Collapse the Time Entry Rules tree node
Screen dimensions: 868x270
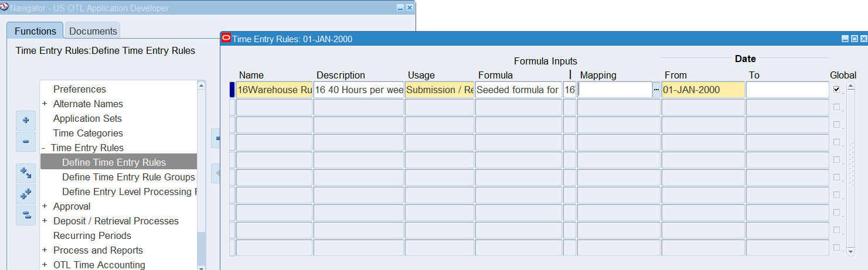(x=44, y=148)
